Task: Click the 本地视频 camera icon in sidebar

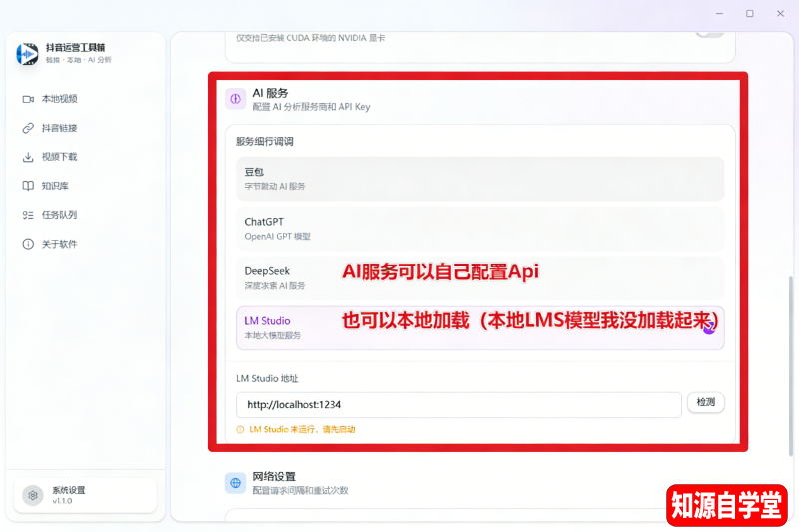Action: [29, 99]
